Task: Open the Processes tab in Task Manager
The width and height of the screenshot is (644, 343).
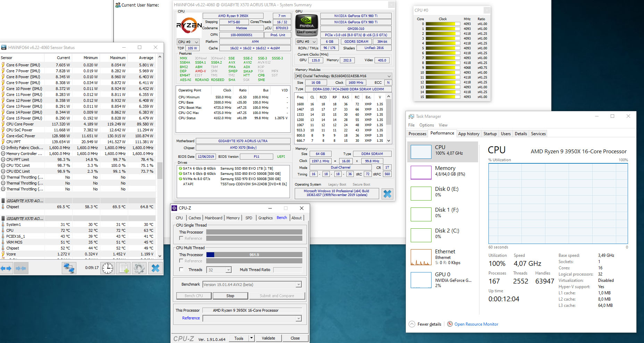Action: coord(417,134)
